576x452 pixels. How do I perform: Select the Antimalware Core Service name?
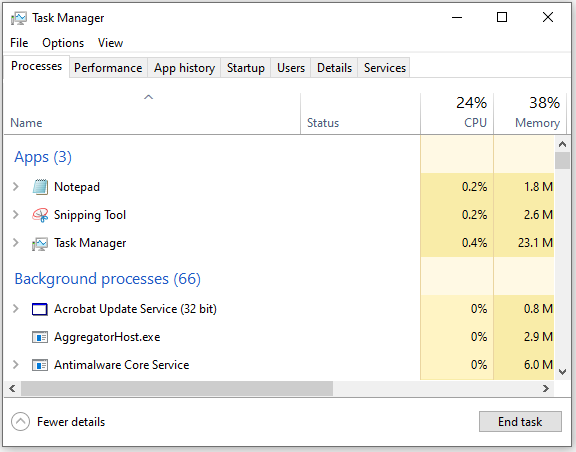pyautogui.click(x=122, y=365)
